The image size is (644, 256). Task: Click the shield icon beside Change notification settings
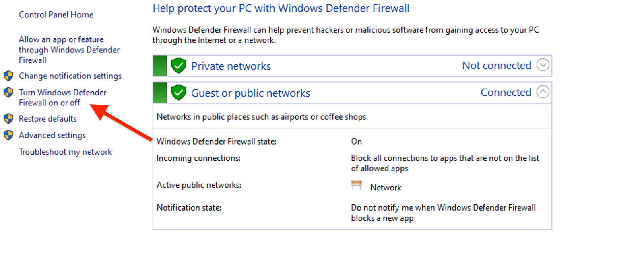[x=8, y=76]
